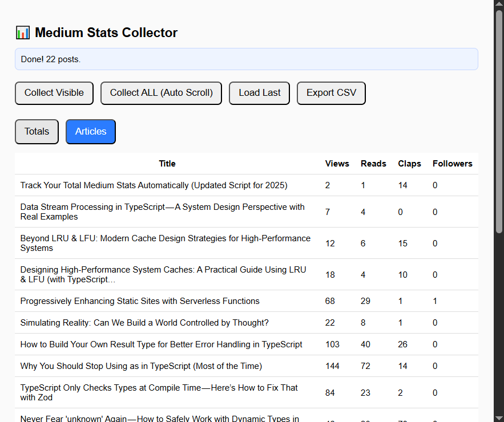Click the Load Last button
504x422 pixels.
(259, 93)
